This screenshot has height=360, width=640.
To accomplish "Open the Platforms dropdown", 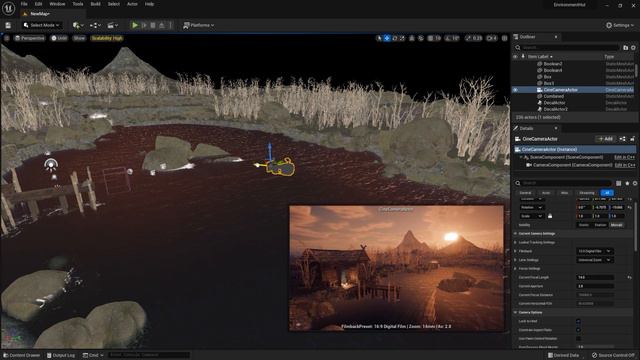I will pos(199,25).
